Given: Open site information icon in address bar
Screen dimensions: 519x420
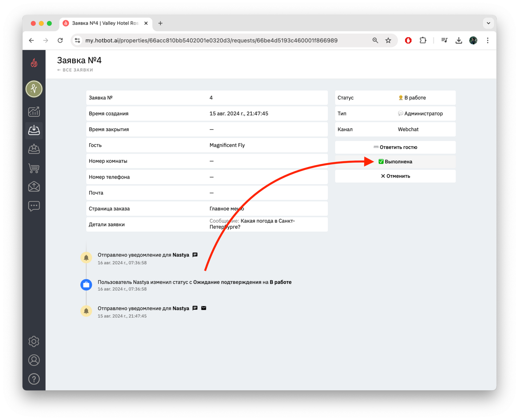Looking at the screenshot, I should pos(78,40).
